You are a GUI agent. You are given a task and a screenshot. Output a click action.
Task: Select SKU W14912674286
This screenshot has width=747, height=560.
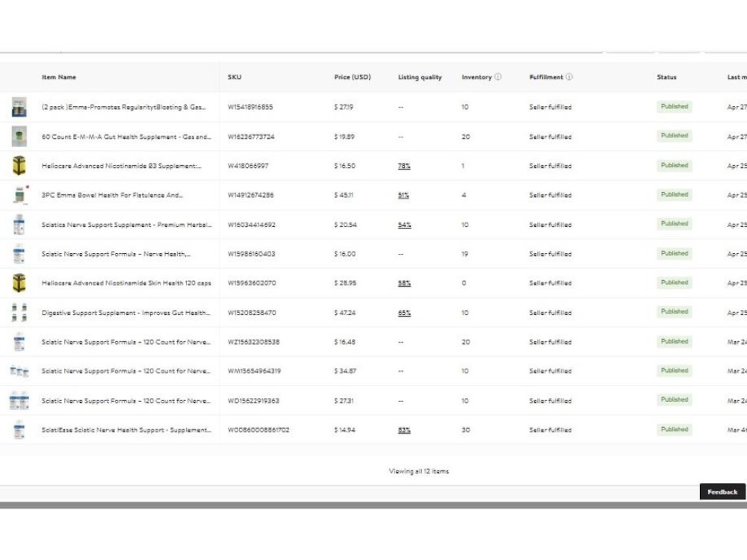pyautogui.click(x=250, y=195)
